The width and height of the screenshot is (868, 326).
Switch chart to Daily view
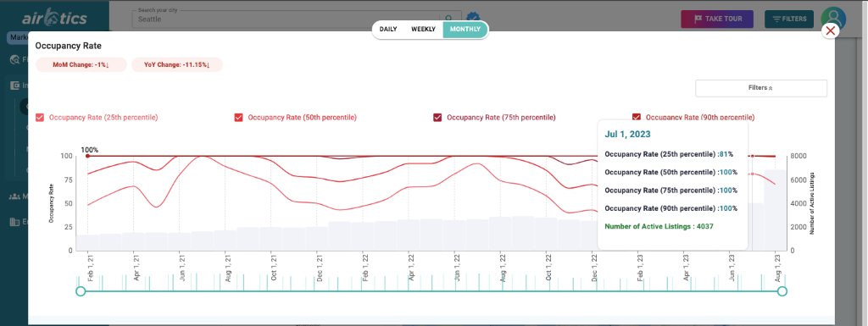click(x=388, y=30)
